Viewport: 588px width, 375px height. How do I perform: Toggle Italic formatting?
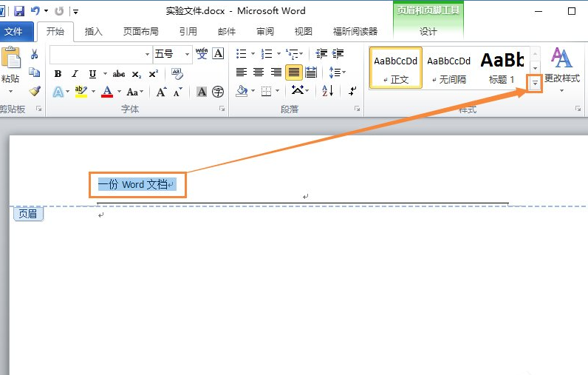click(x=75, y=74)
